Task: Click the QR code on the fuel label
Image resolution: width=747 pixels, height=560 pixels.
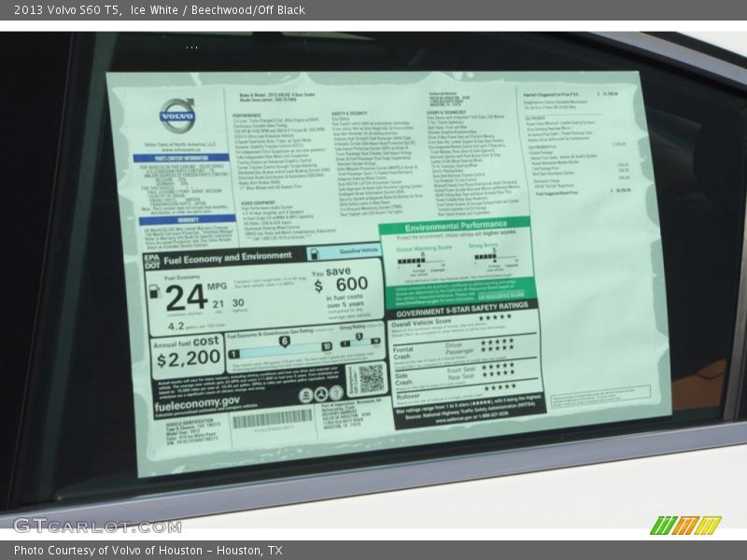Action: pos(366,379)
